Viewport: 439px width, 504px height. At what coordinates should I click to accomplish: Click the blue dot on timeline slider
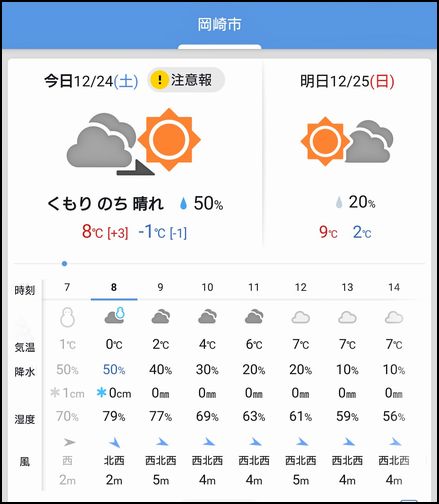[64, 264]
